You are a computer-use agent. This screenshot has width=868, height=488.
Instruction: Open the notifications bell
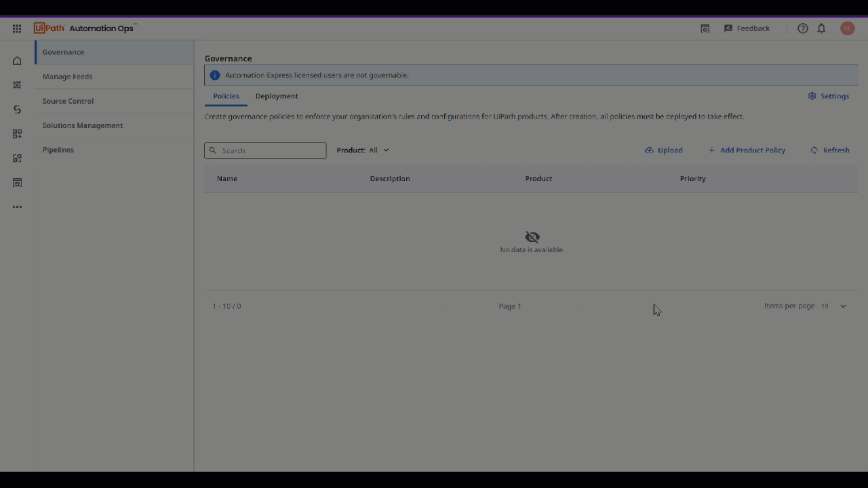[821, 28]
